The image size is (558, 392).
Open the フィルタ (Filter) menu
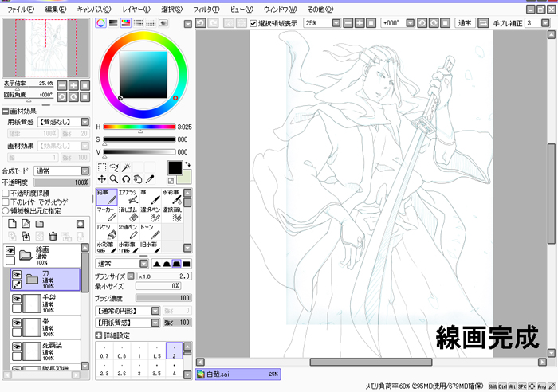[206, 9]
